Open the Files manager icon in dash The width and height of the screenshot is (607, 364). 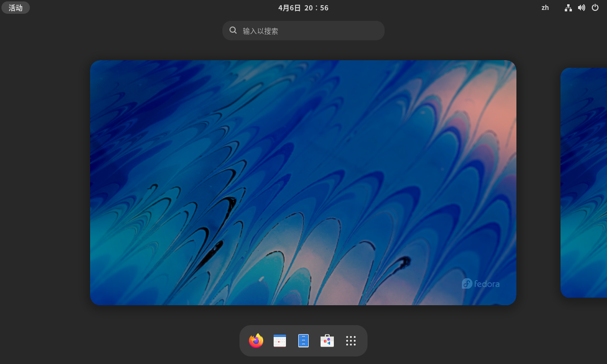(303, 341)
